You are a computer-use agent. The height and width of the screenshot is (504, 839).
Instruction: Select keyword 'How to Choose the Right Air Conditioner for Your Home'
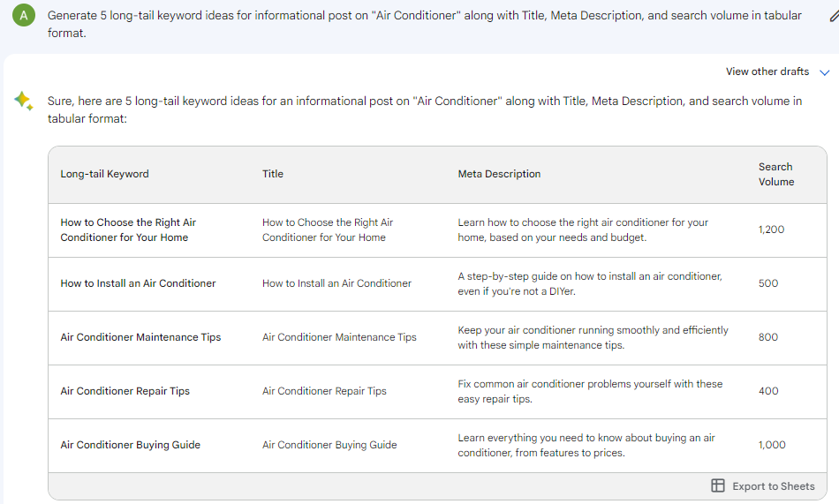tap(128, 229)
